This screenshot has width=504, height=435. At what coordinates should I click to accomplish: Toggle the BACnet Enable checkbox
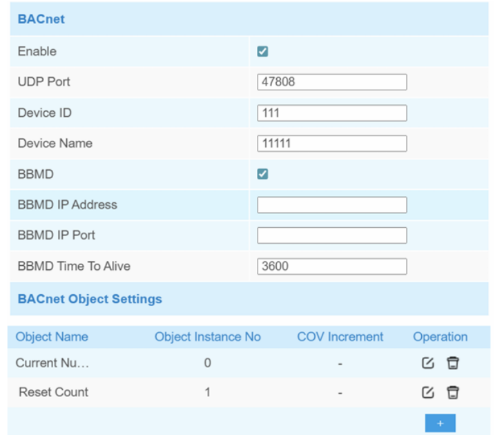click(x=262, y=52)
